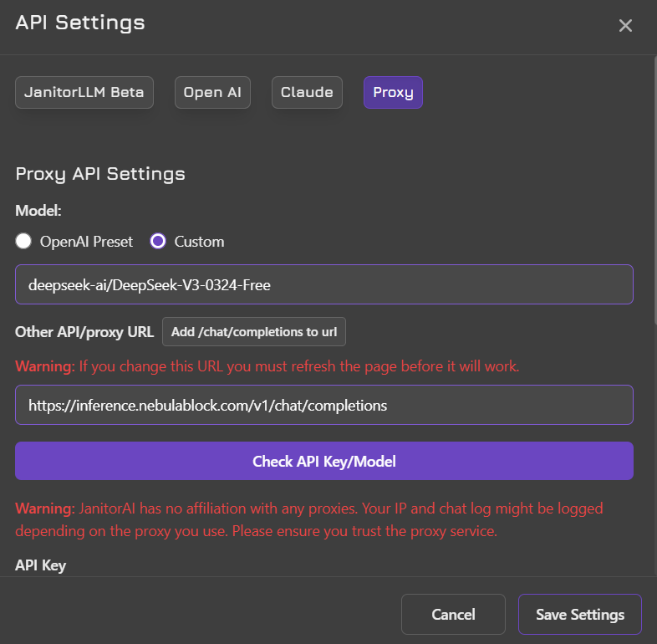Switch to the JanitorLLM Beta tab

tap(84, 92)
